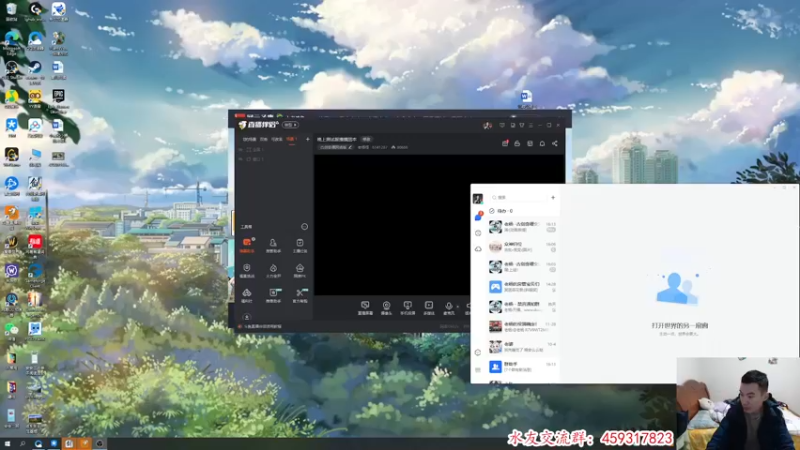
Task: Select the second source row in scene list
Action: (x=273, y=159)
